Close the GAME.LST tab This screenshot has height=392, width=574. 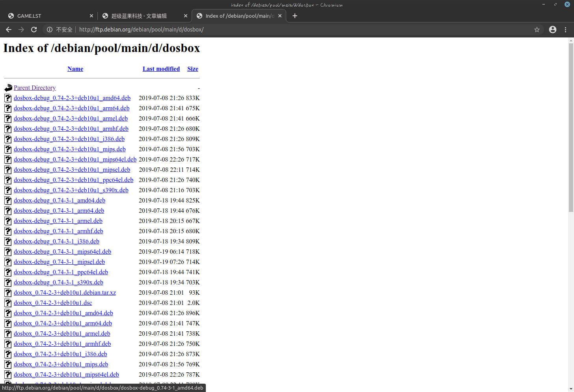91,16
